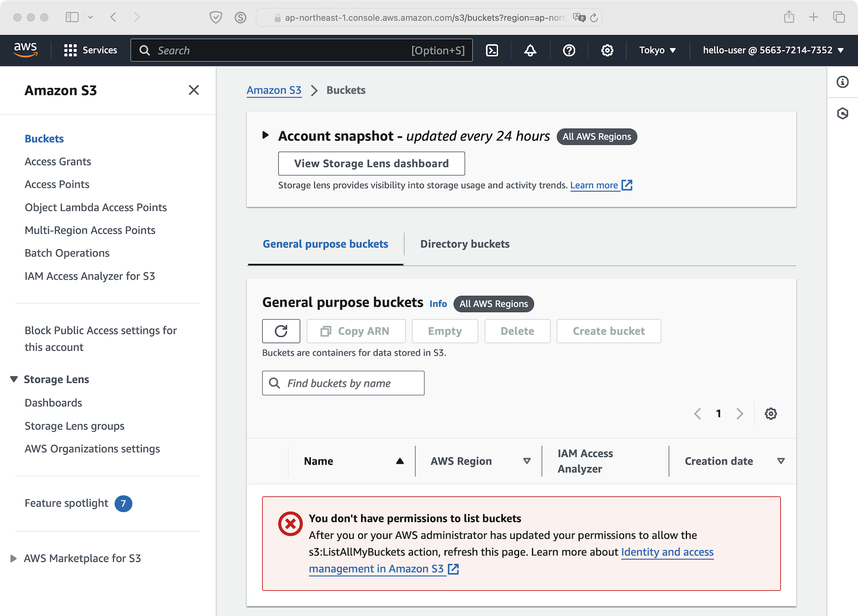Open Multi-Region Access Points

point(90,231)
